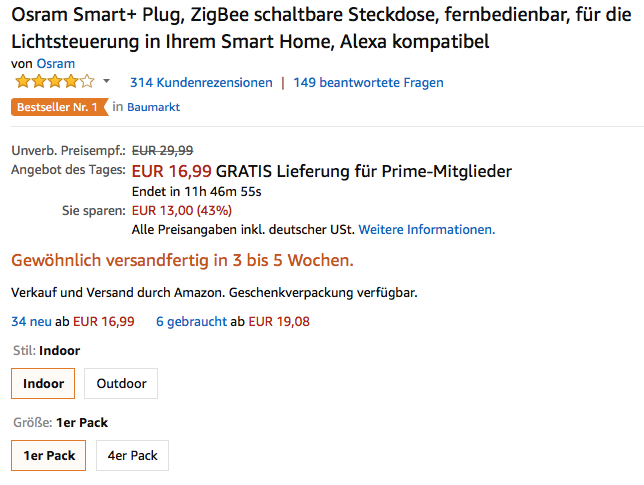
Task: Click the orange versandfertig availability message
Action: click(182, 261)
